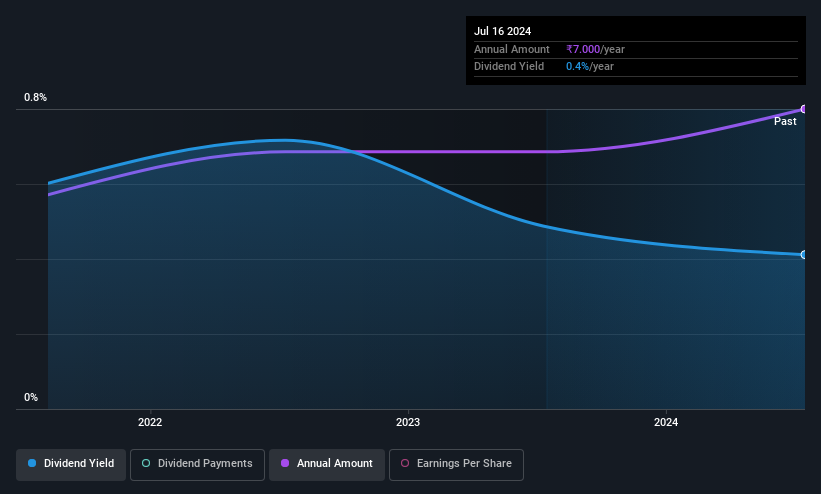Image resolution: width=821 pixels, height=494 pixels.
Task: Click the ₹7.000/year annual amount value
Action: (595, 49)
